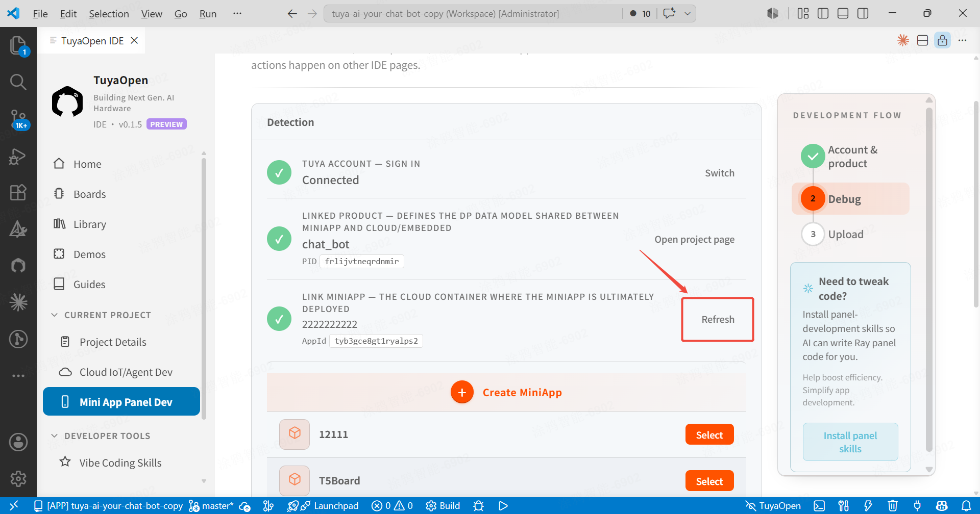Open the customize layout icon in title bar

tap(803, 13)
